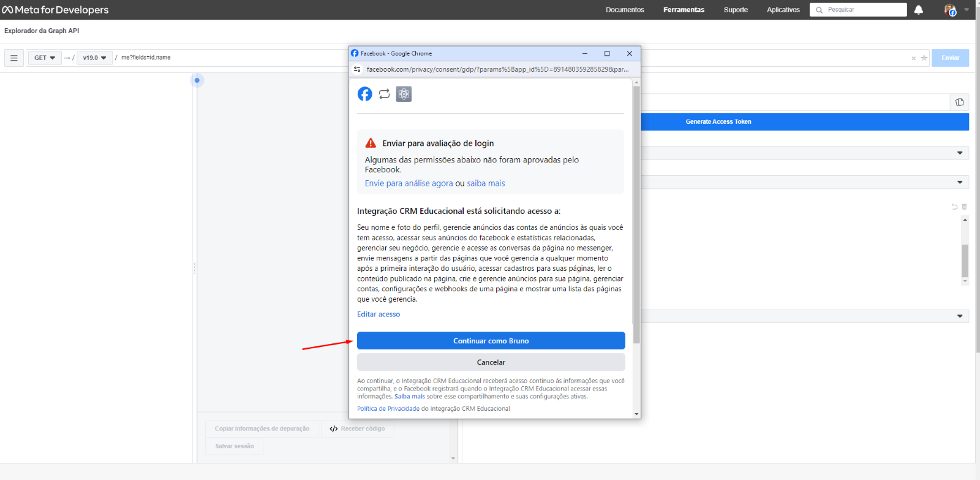The image size is (980, 480).
Task: Open Ferramentas in top navigation
Action: tap(684, 10)
